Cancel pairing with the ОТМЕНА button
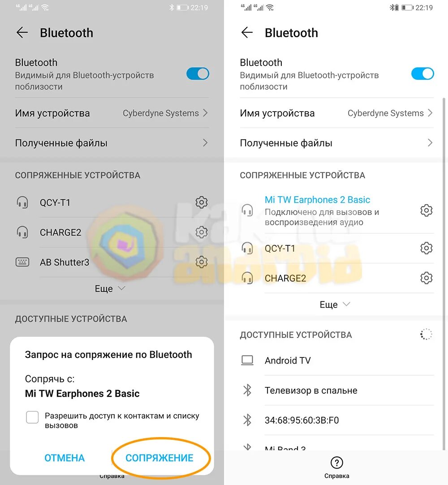 [64, 458]
